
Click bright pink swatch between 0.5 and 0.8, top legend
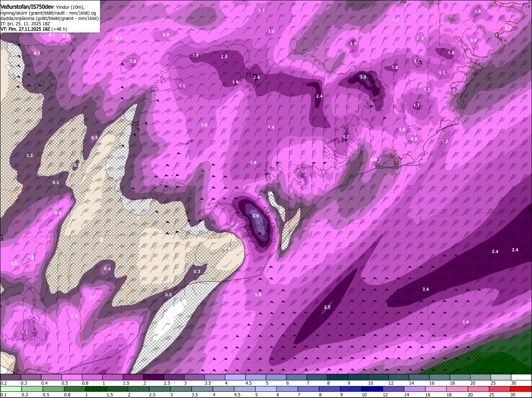click(x=72, y=377)
